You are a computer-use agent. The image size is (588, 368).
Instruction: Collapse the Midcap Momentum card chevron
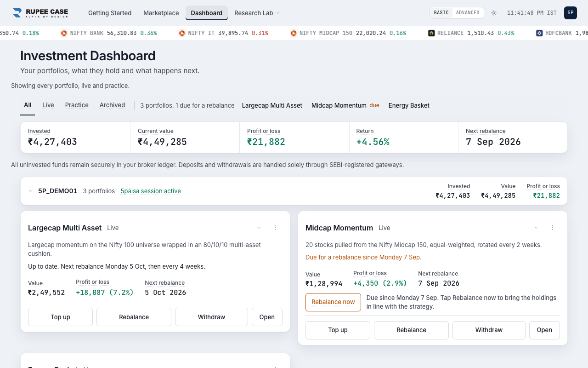(536, 228)
